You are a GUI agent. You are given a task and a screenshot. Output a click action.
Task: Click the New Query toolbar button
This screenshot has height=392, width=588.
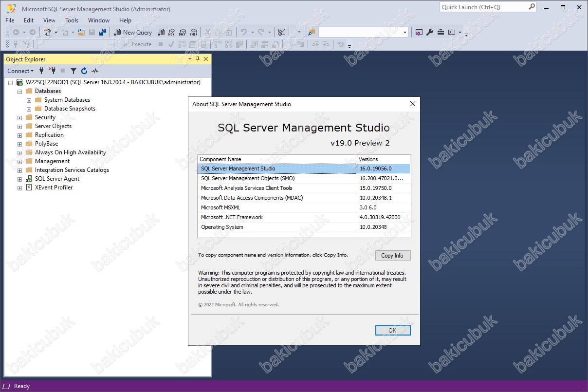pos(133,32)
